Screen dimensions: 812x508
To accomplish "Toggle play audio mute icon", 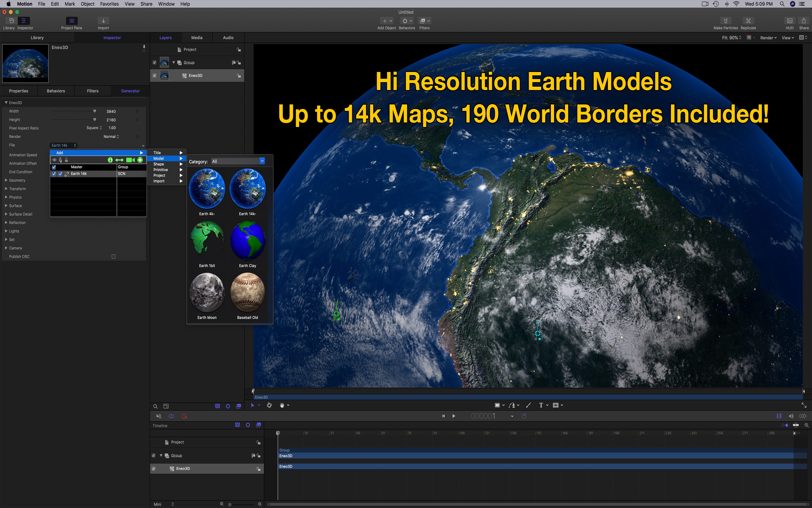I will pos(159,416).
